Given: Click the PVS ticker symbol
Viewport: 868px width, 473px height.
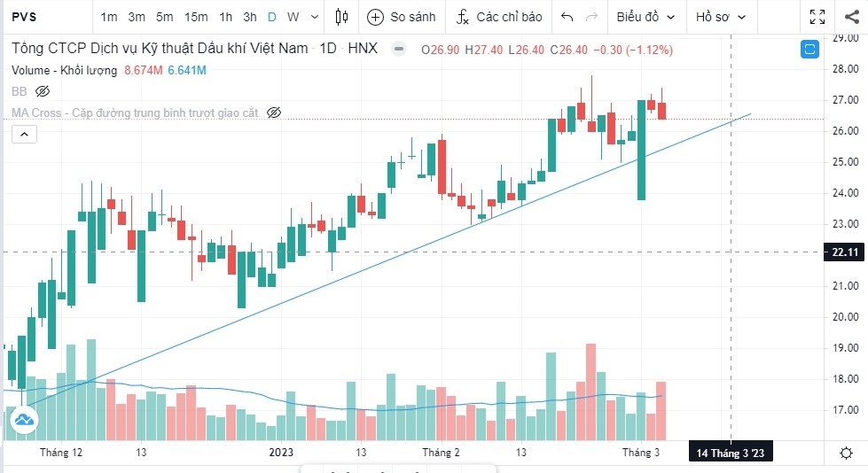Looking at the screenshot, I should coord(24,17).
